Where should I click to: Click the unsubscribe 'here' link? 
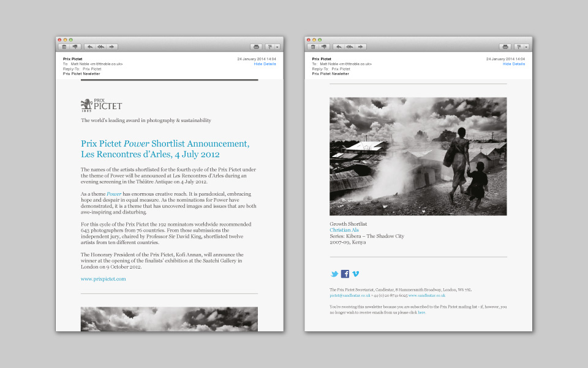coord(421,312)
